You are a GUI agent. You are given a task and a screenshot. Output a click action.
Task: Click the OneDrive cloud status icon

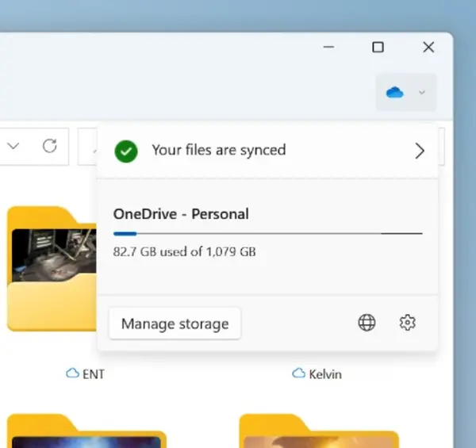point(395,93)
